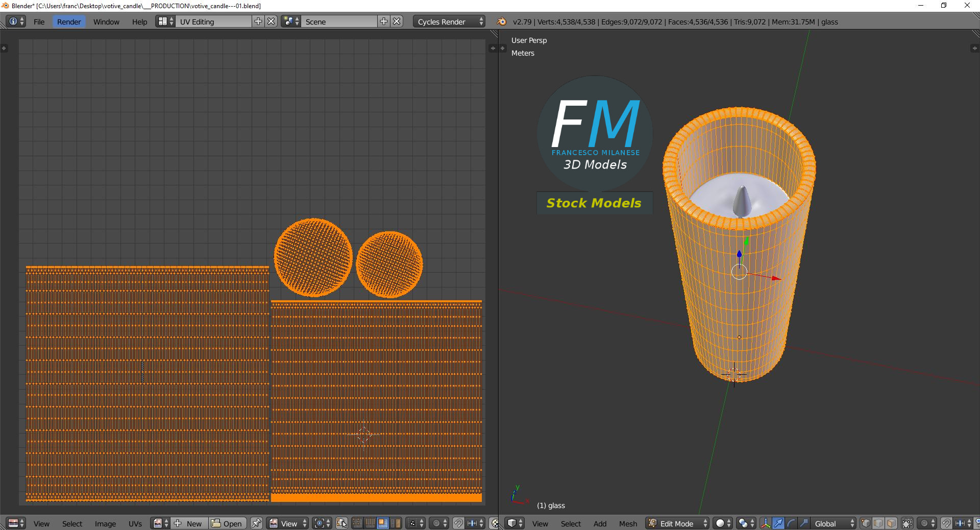Viewport: 980px width, 530px height.
Task: Open the UV editor Select menu
Action: (72, 524)
